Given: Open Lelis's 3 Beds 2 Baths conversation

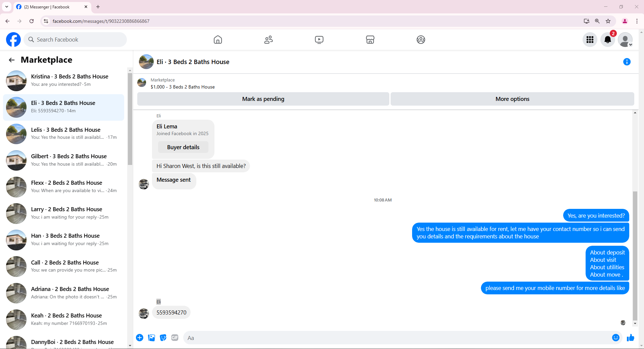Looking at the screenshot, I should [x=64, y=134].
